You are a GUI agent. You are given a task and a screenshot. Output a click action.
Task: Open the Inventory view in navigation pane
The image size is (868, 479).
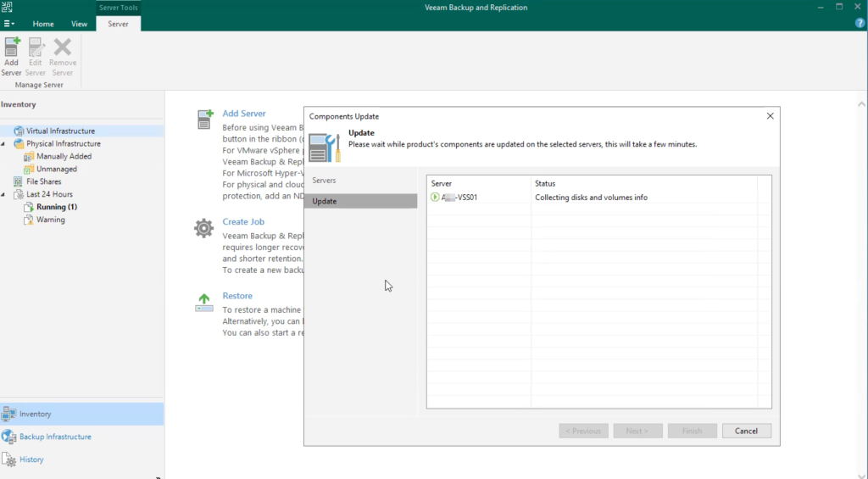pos(82,415)
